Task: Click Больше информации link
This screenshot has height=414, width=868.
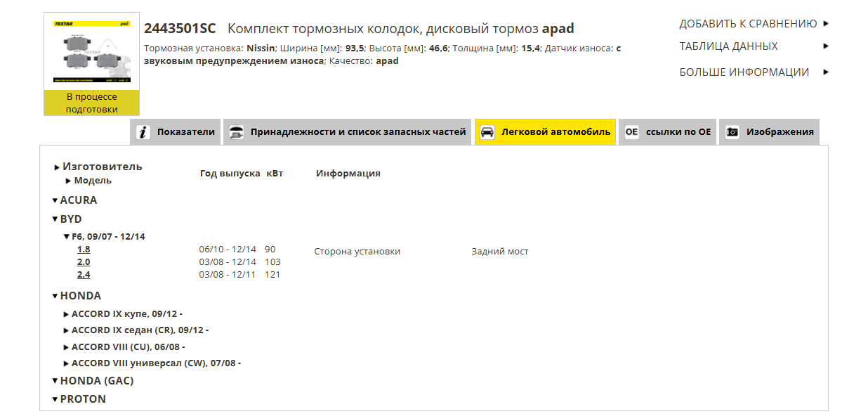Action: tap(744, 72)
